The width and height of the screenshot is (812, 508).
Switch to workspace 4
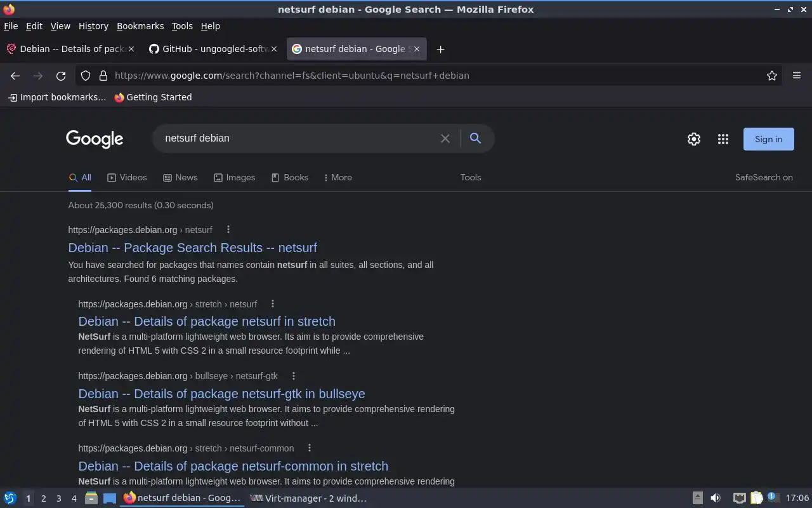[74, 498]
